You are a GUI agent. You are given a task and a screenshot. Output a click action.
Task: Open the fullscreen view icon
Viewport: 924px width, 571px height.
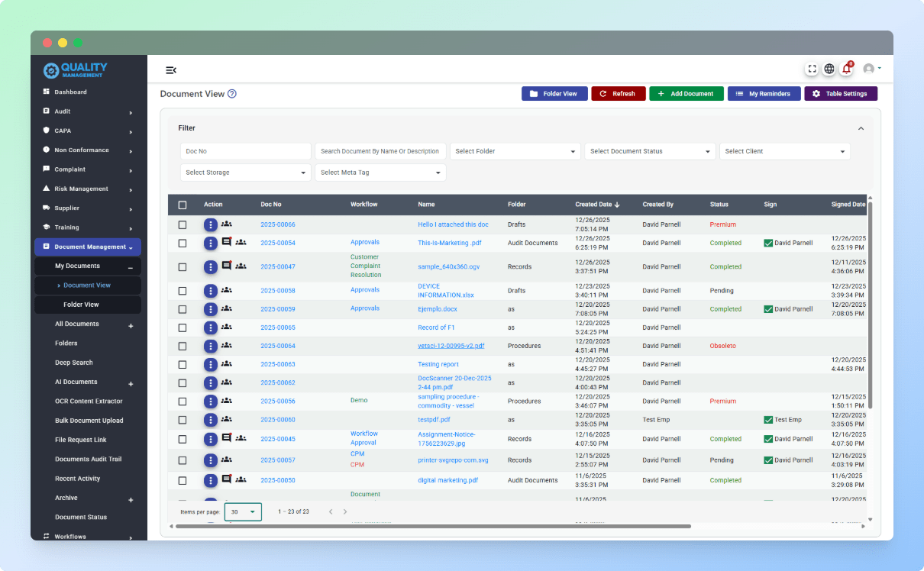(812, 69)
